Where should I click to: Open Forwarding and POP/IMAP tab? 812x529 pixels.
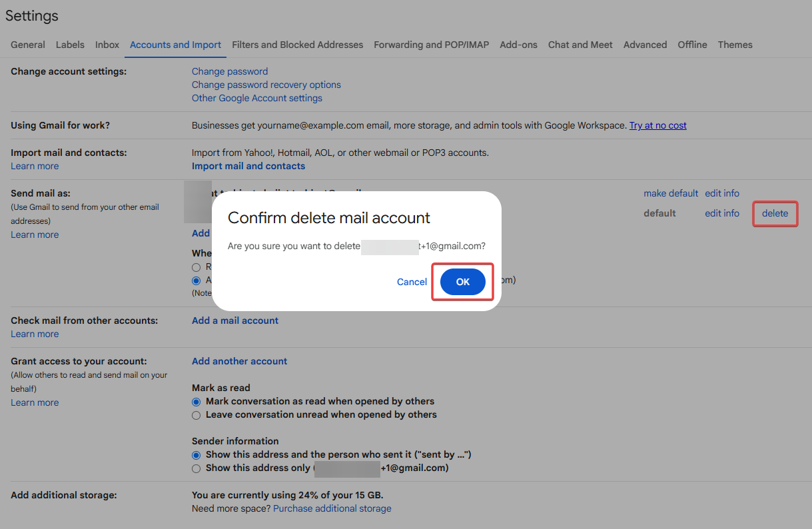point(431,45)
